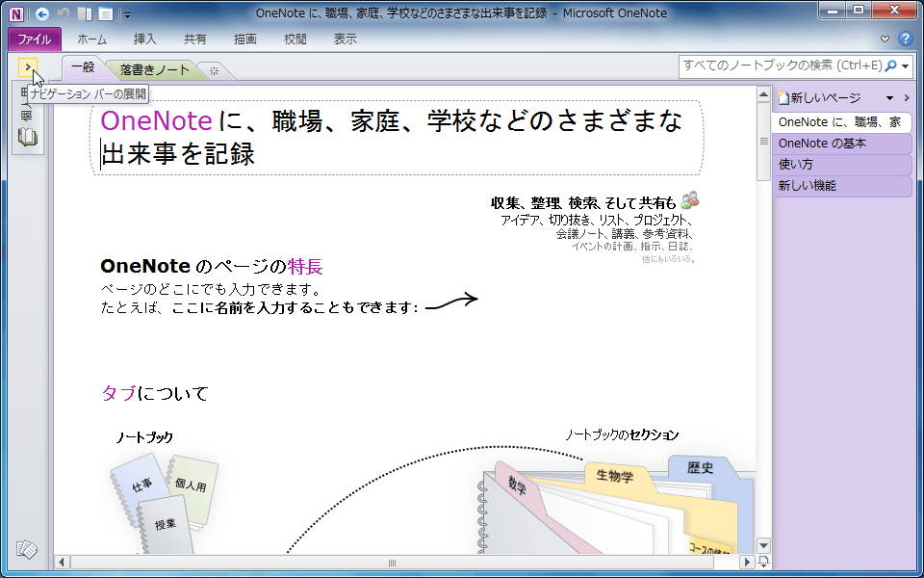
Task: Open the 描画 ribbon tab
Action: click(245, 39)
